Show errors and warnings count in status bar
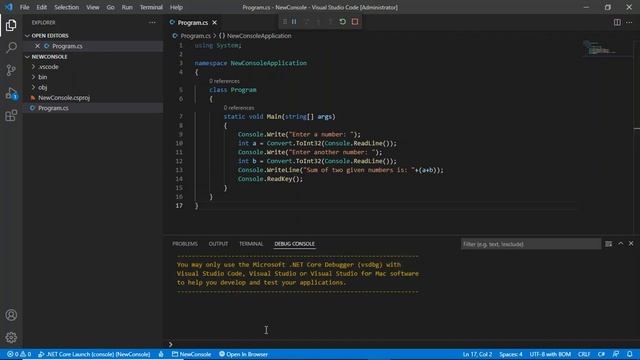Viewport: 640px width, 360px height. 19,354
